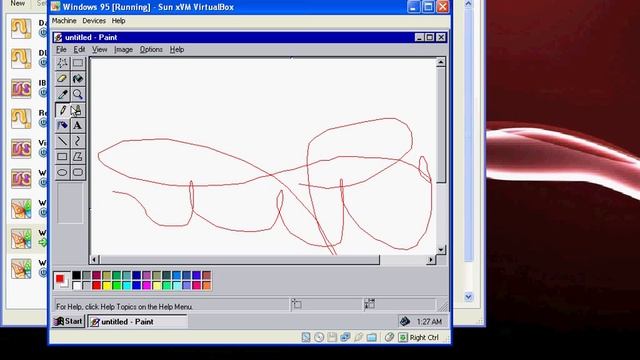640x360 pixels.
Task: Click the mouse integration status icon
Action: coord(389,337)
